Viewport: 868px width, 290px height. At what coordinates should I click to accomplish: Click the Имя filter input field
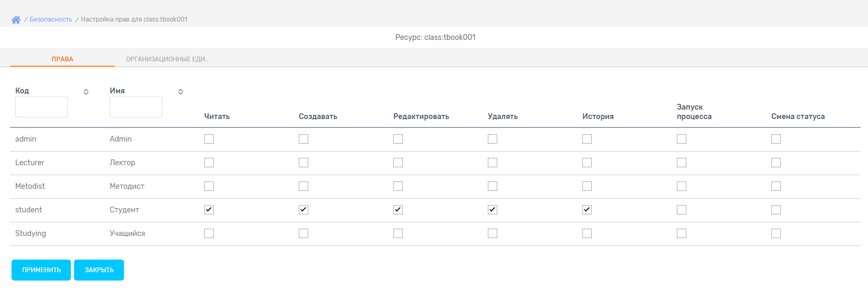pos(136,107)
